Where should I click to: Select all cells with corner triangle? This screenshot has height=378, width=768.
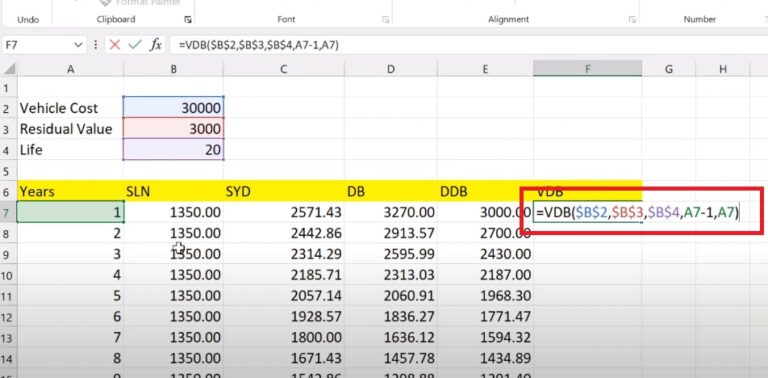pos(9,70)
